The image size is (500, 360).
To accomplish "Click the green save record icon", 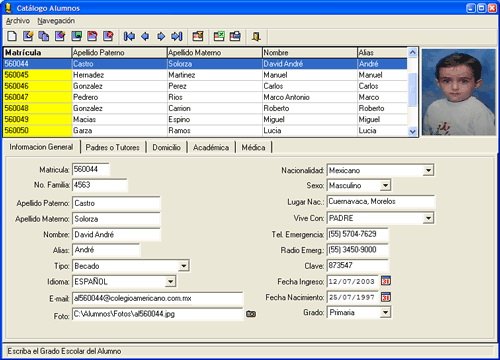I will (76, 36).
